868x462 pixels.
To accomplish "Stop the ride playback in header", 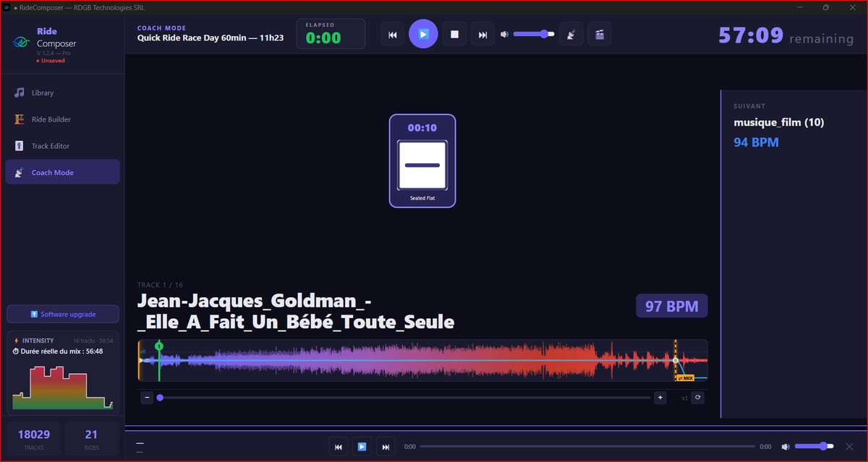I will point(454,34).
